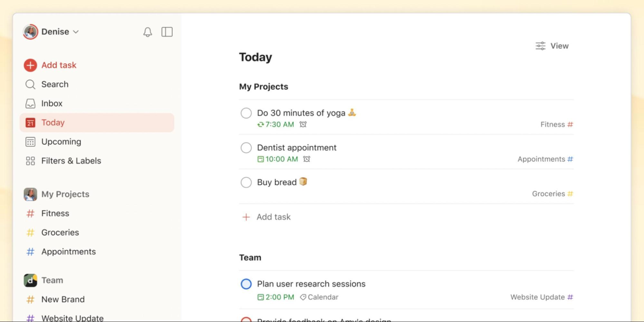Click the View settings sliders icon

pos(540,46)
